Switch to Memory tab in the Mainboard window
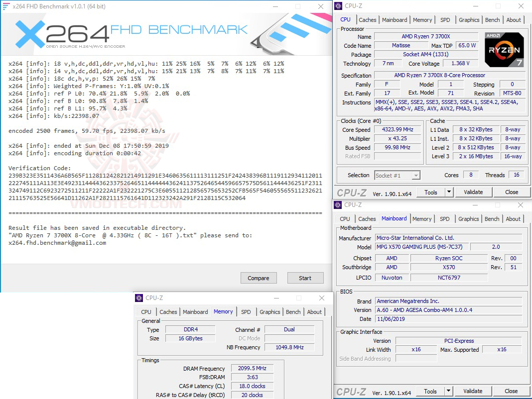 tap(422, 219)
